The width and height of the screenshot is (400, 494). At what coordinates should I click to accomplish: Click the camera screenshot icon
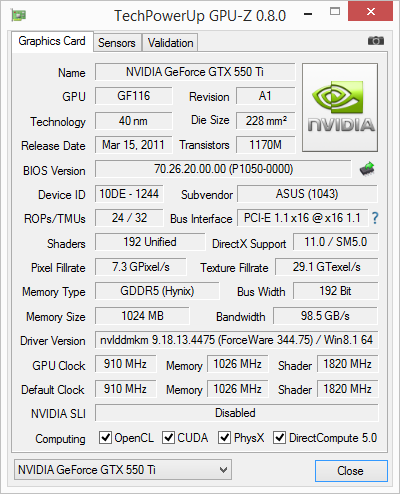(376, 41)
